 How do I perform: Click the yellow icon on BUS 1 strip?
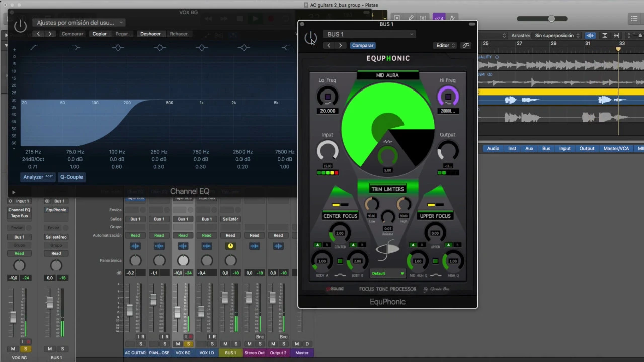point(230,246)
